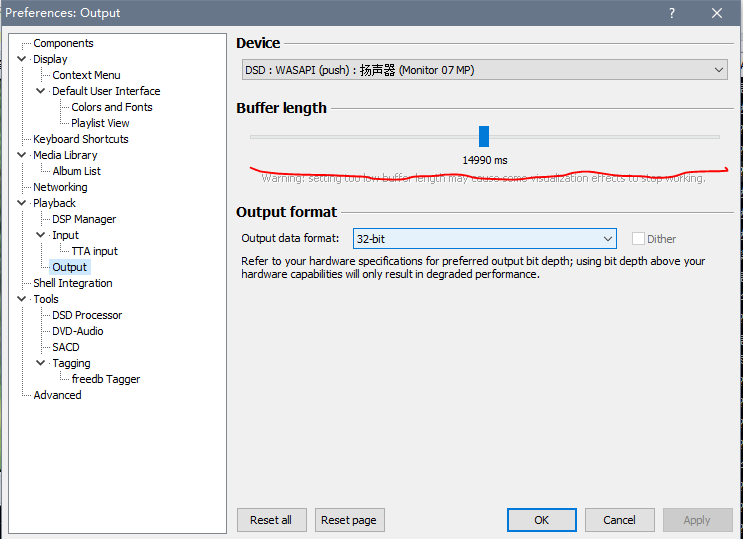743x539 pixels.
Task: Collapse the Media Library tree node
Action: [x=22, y=155]
